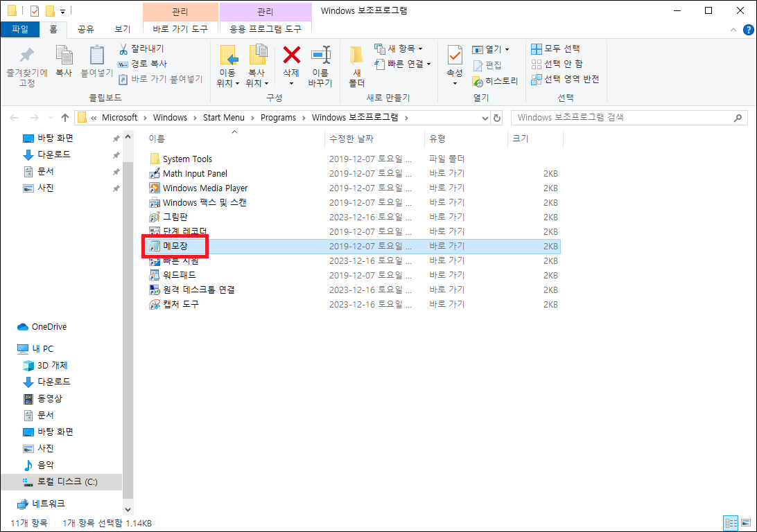The width and height of the screenshot is (757, 532).
Task: Expand address bar history dropdown
Action: coord(485,118)
